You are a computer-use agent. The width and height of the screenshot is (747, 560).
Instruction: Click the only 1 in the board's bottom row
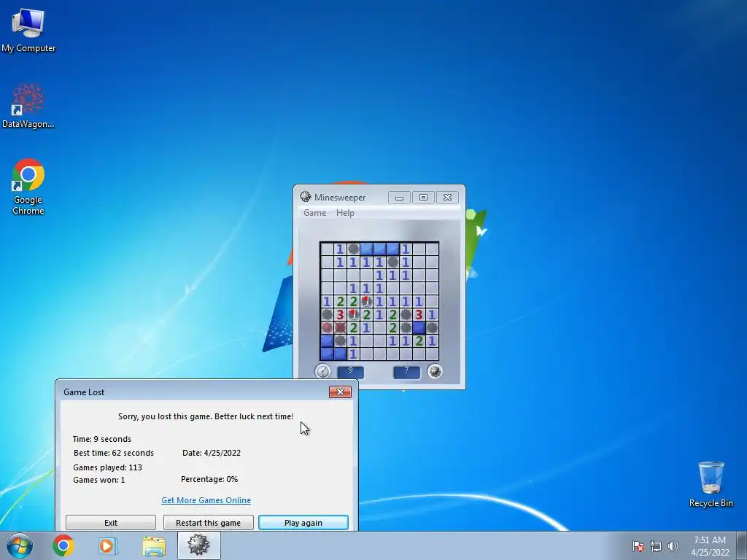point(353,354)
